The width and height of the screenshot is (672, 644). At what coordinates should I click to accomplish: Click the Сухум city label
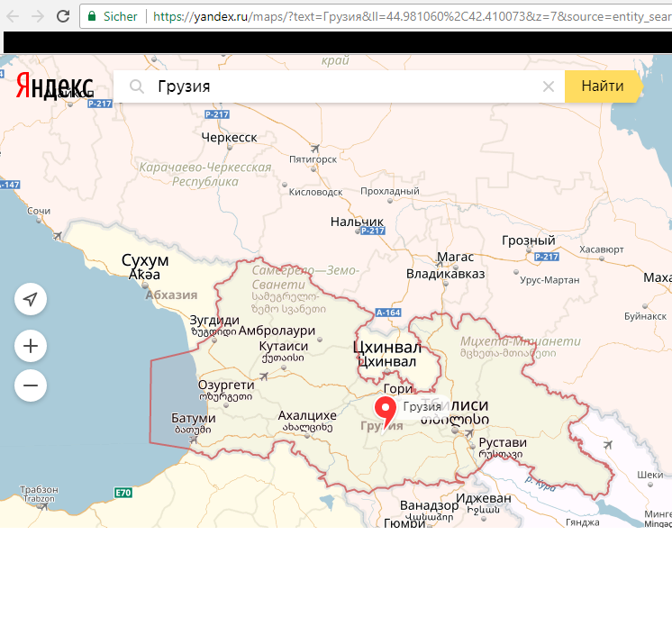(145, 260)
